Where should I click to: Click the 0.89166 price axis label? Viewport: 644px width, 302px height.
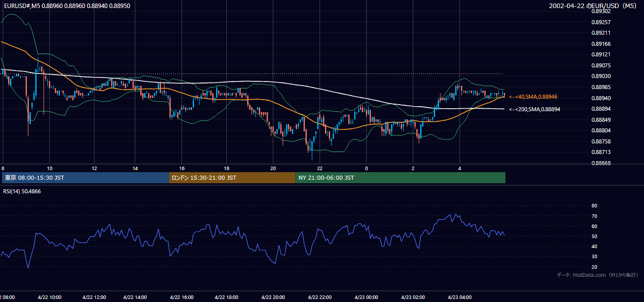click(x=601, y=44)
